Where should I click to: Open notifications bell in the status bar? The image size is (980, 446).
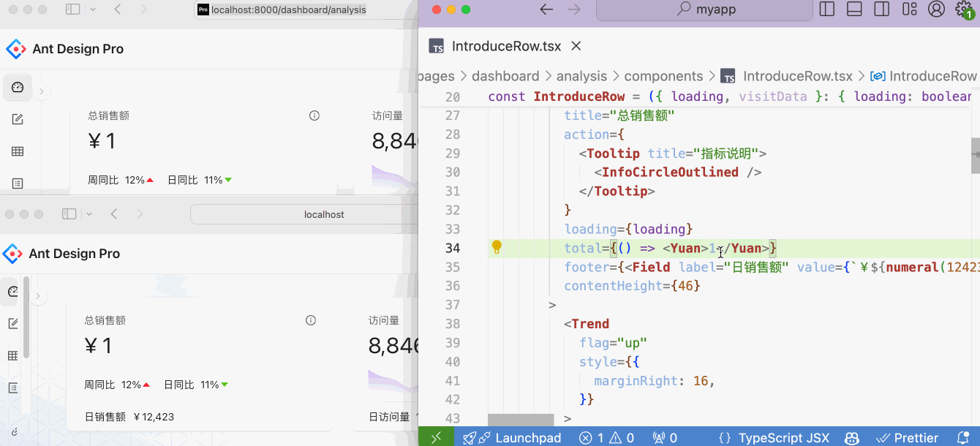[962, 438]
